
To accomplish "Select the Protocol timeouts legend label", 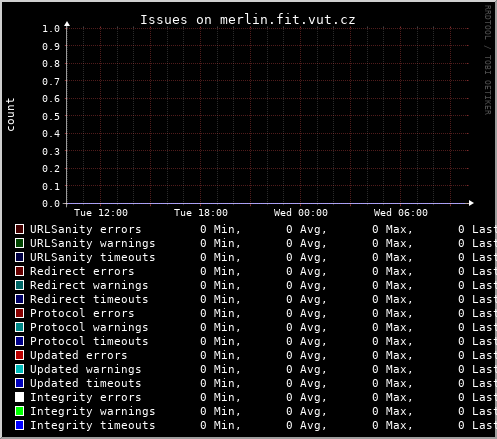I will (89, 341).
